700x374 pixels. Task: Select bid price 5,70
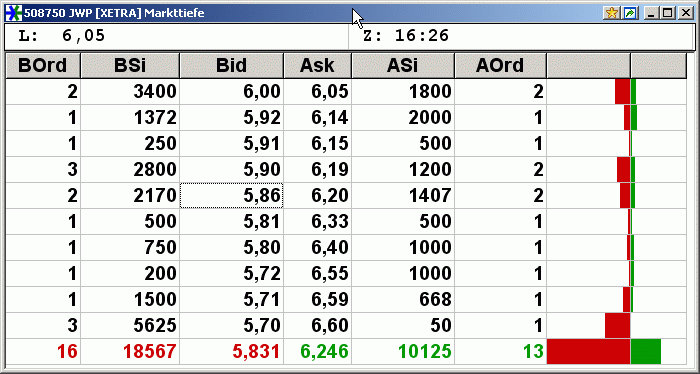pos(231,325)
